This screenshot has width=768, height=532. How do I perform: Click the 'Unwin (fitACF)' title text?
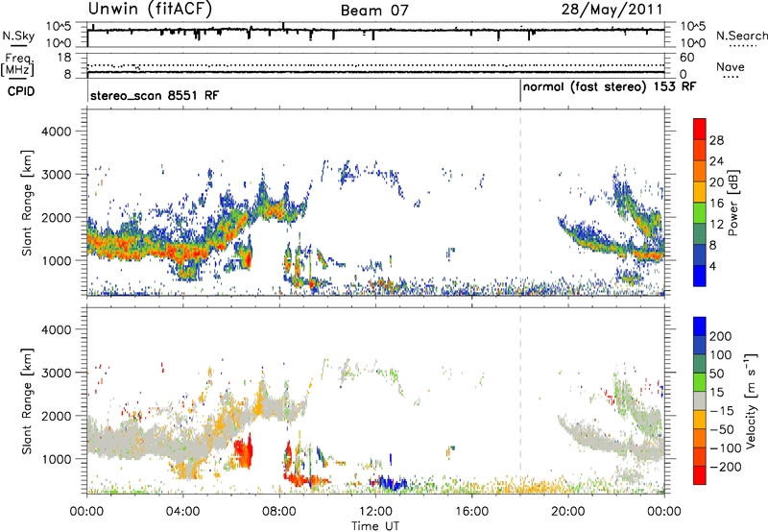click(x=150, y=9)
